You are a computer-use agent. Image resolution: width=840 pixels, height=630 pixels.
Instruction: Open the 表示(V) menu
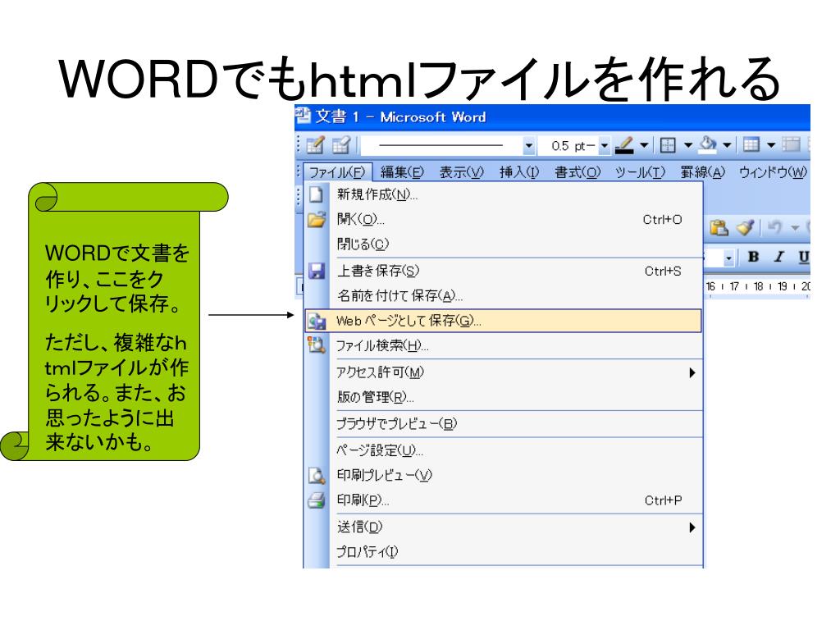(x=462, y=172)
